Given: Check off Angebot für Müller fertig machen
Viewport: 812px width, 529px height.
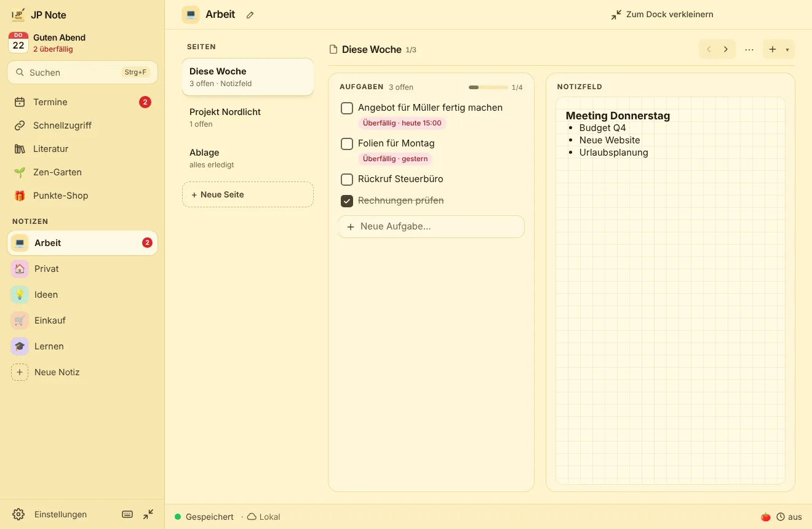Looking at the screenshot, I should [347, 108].
